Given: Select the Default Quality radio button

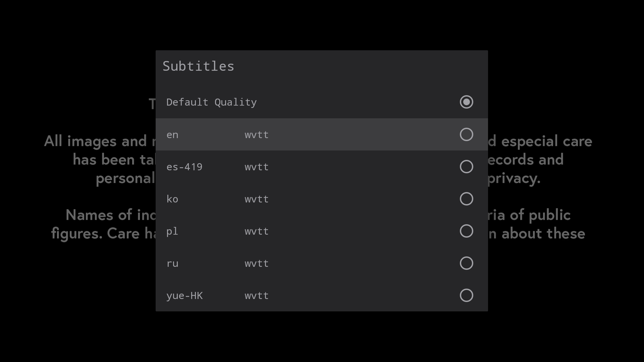Looking at the screenshot, I should [466, 102].
